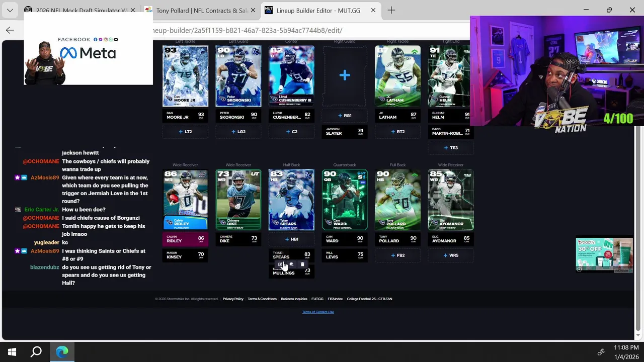The image size is (644, 362).
Task: Click Elic Ayomanor 85 OVR row
Action: [451, 239]
